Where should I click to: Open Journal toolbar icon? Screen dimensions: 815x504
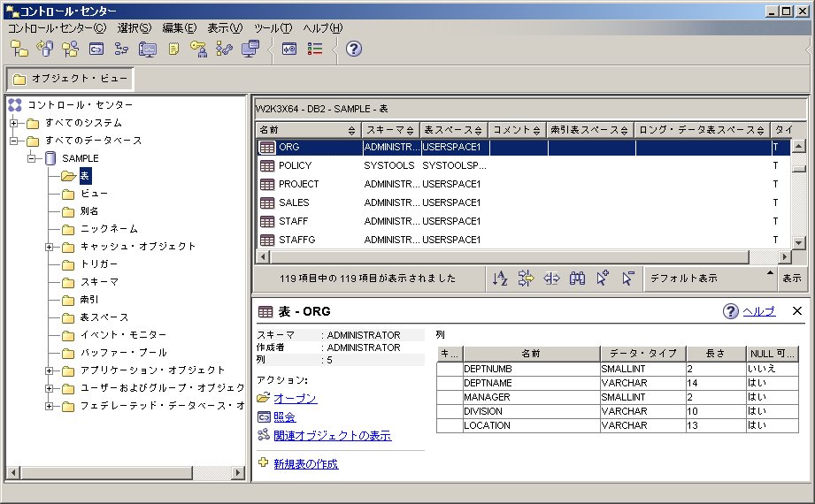pos(173,49)
